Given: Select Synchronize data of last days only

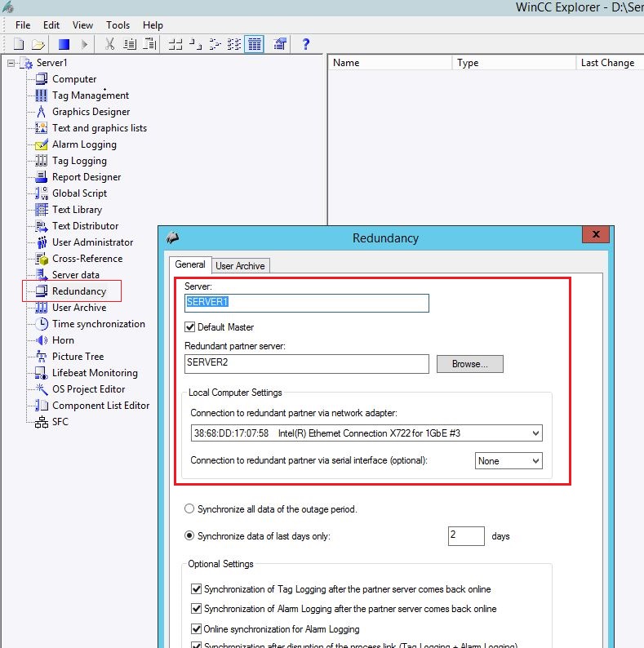Looking at the screenshot, I should [x=189, y=535].
